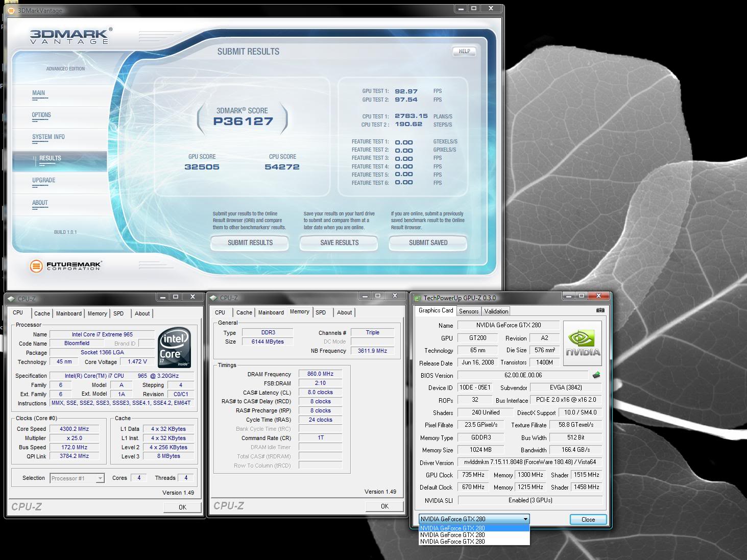Click the 3DMark Vantage title bar icon
The height and width of the screenshot is (560, 747).
pyautogui.click(x=11, y=10)
